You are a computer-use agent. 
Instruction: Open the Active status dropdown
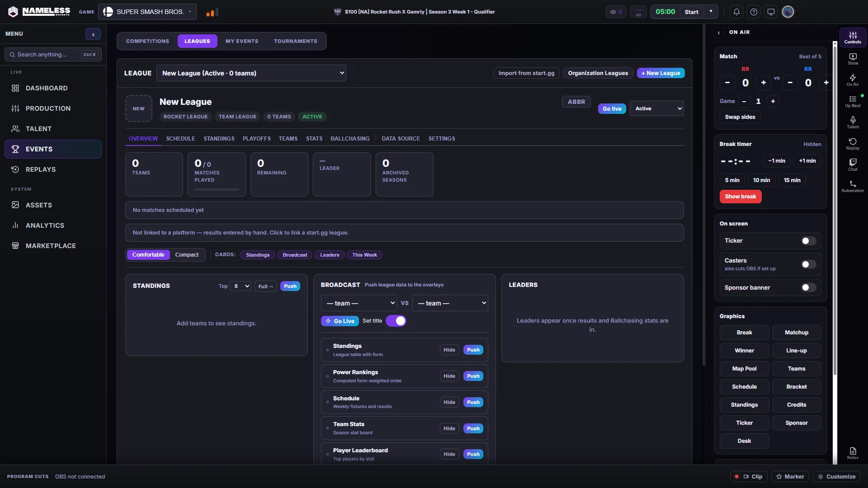pyautogui.click(x=656, y=108)
